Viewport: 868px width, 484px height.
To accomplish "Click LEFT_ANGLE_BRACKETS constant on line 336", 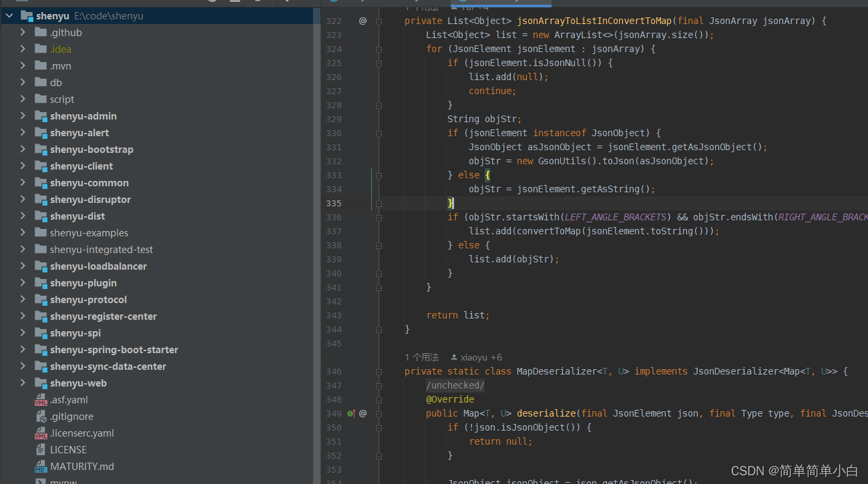I will coord(616,217).
